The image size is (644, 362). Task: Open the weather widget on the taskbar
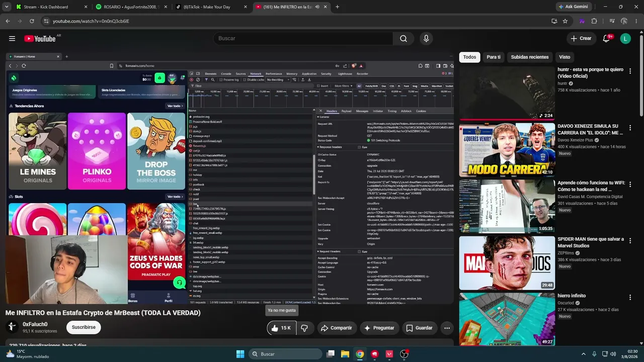pos(28,354)
